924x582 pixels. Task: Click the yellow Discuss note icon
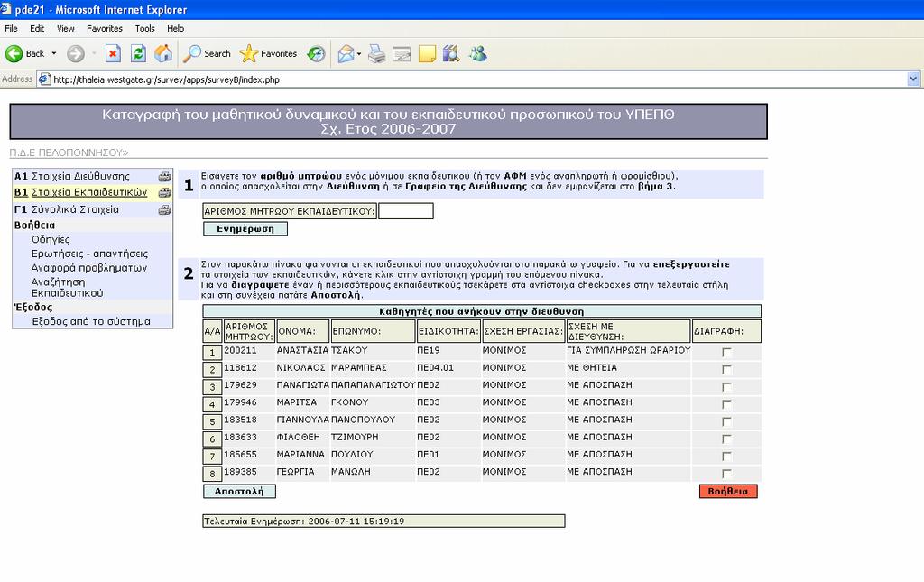pos(427,53)
